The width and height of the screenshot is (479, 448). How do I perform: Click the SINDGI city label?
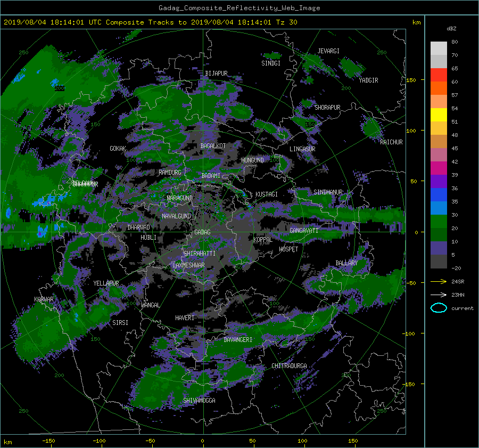click(x=271, y=63)
